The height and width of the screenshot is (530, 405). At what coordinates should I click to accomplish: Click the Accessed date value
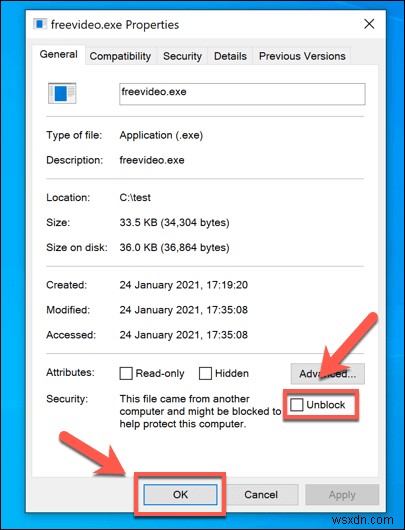pos(184,335)
